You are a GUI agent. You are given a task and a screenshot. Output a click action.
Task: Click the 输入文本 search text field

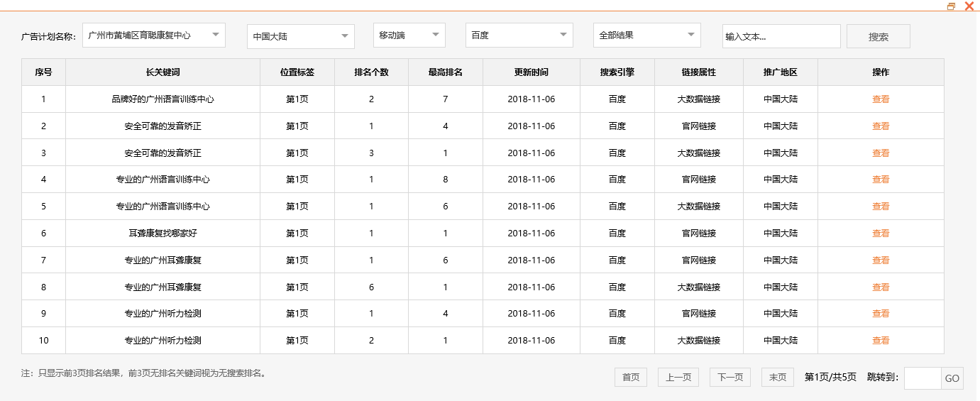pyautogui.click(x=781, y=36)
